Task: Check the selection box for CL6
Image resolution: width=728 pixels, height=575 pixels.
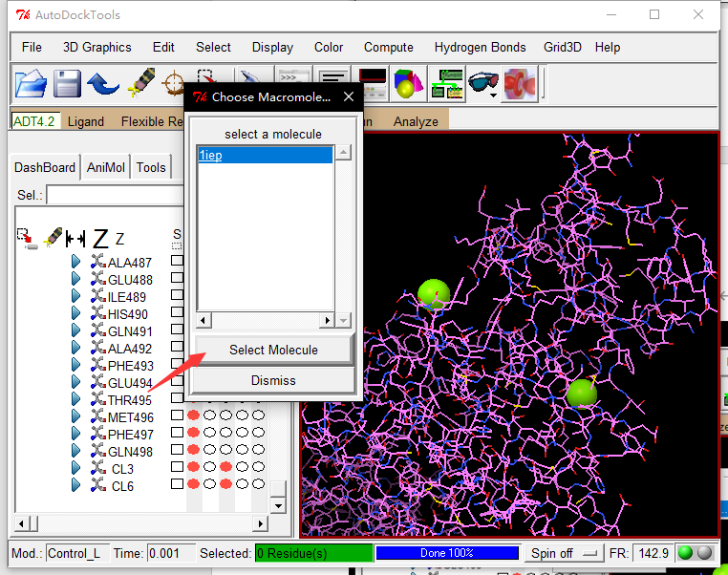Action: coord(177,483)
